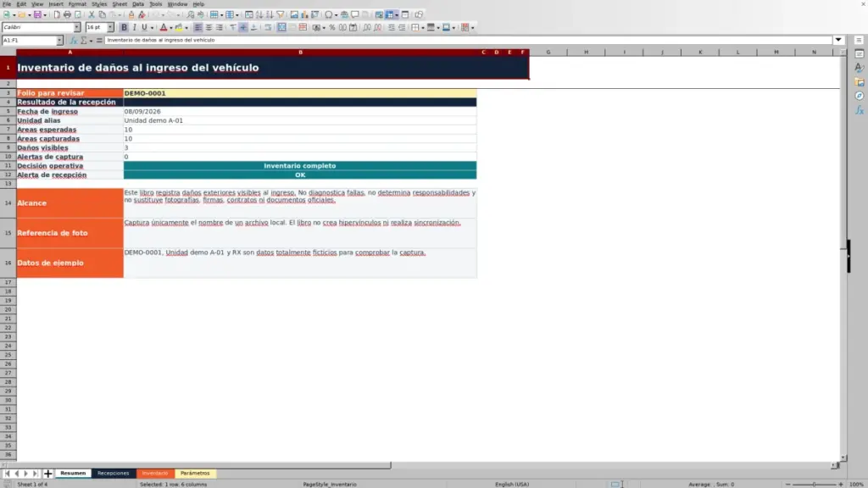868x488 pixels.
Task: Click the zoom in plus button
Action: [x=840, y=484]
